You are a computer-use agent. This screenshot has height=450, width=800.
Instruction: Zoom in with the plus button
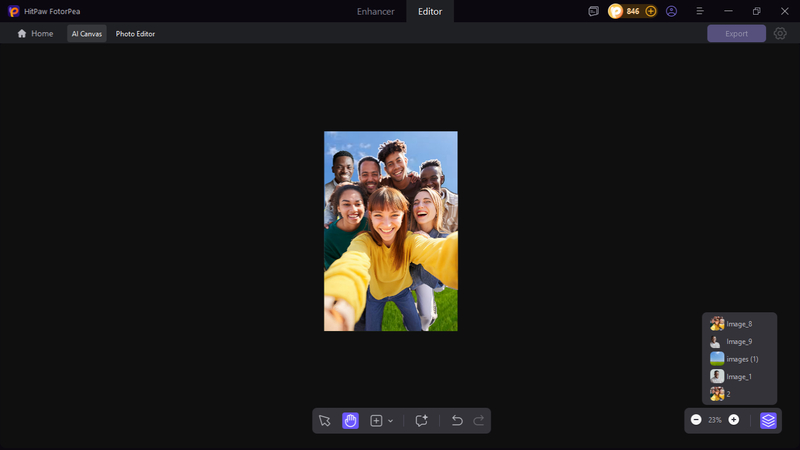(734, 419)
